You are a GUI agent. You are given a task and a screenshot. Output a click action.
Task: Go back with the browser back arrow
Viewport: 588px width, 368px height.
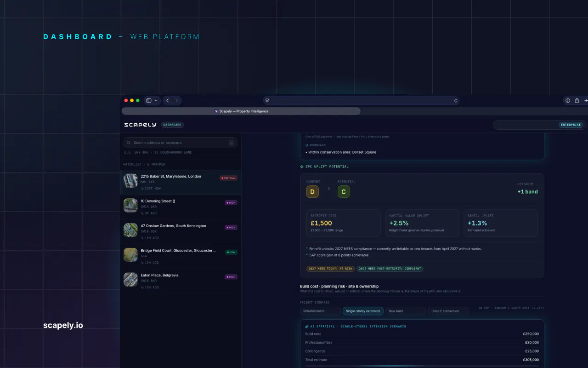tap(168, 100)
